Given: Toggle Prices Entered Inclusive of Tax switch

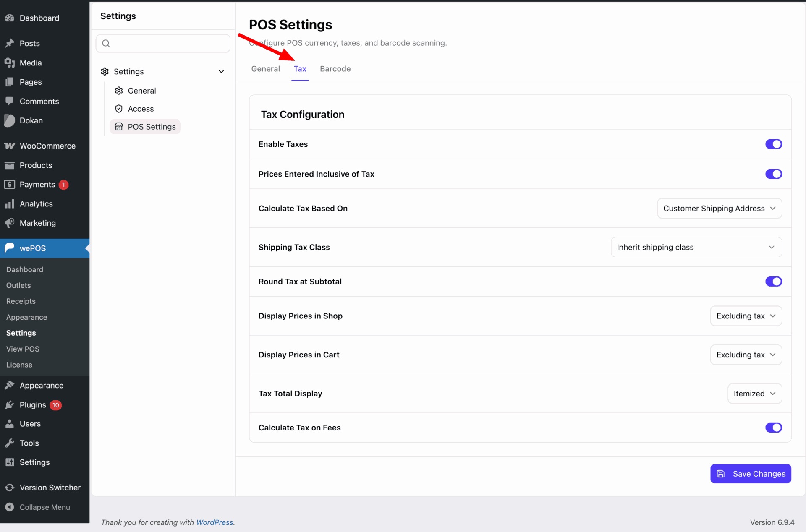Looking at the screenshot, I should [x=773, y=174].
